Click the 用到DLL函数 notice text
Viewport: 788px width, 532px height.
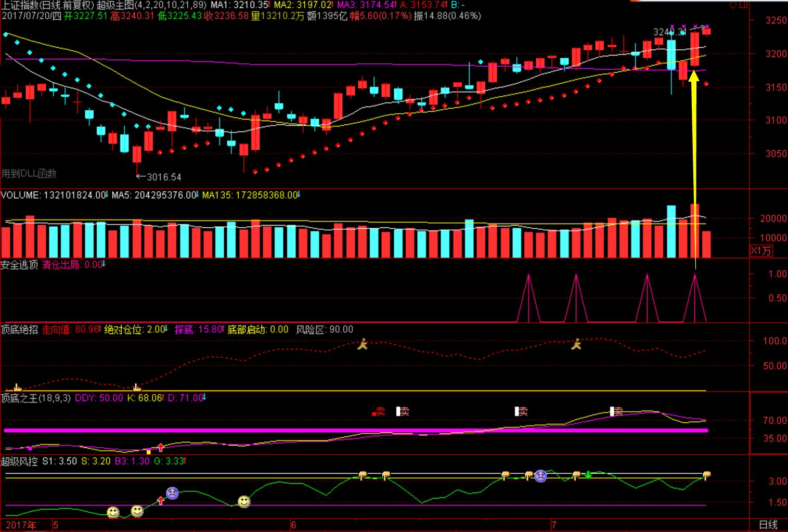click(29, 174)
